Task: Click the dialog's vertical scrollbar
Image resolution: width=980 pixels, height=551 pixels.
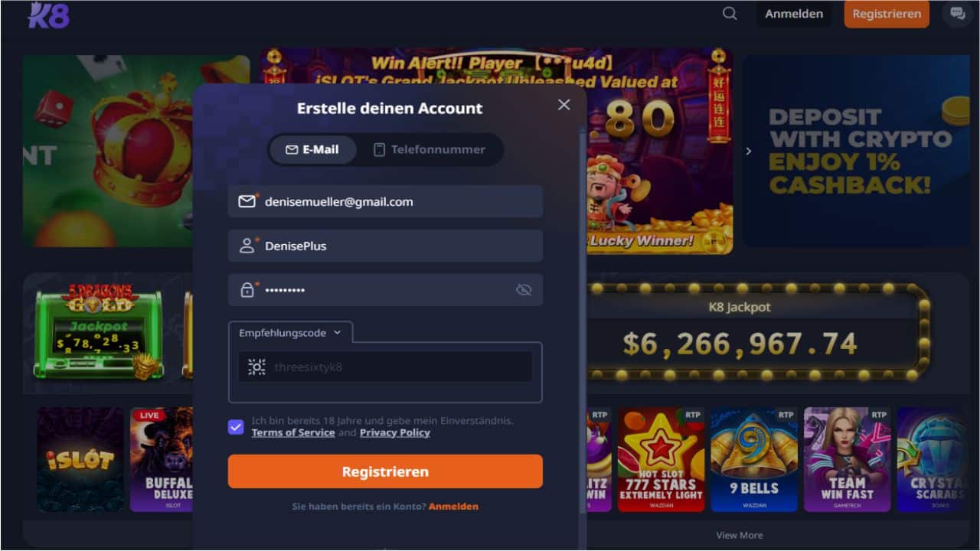Action: 583,337
